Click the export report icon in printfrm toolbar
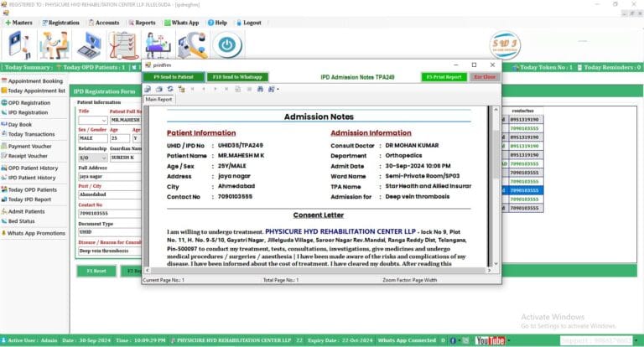Viewport: 644px width, 347px height. click(148, 89)
